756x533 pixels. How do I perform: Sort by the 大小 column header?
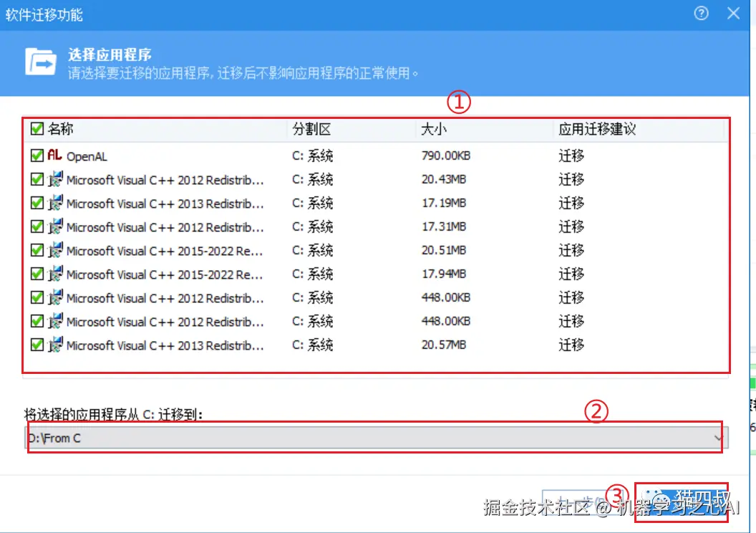(x=434, y=129)
